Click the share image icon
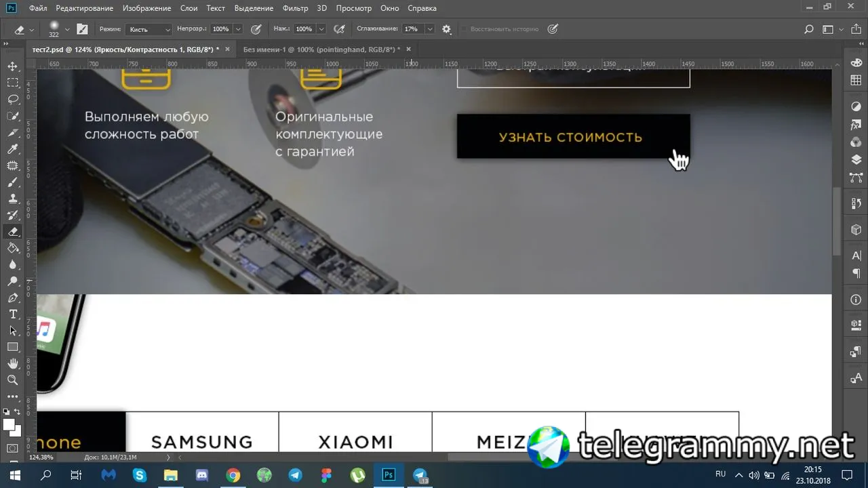This screenshot has width=868, height=488. pyautogui.click(x=855, y=29)
